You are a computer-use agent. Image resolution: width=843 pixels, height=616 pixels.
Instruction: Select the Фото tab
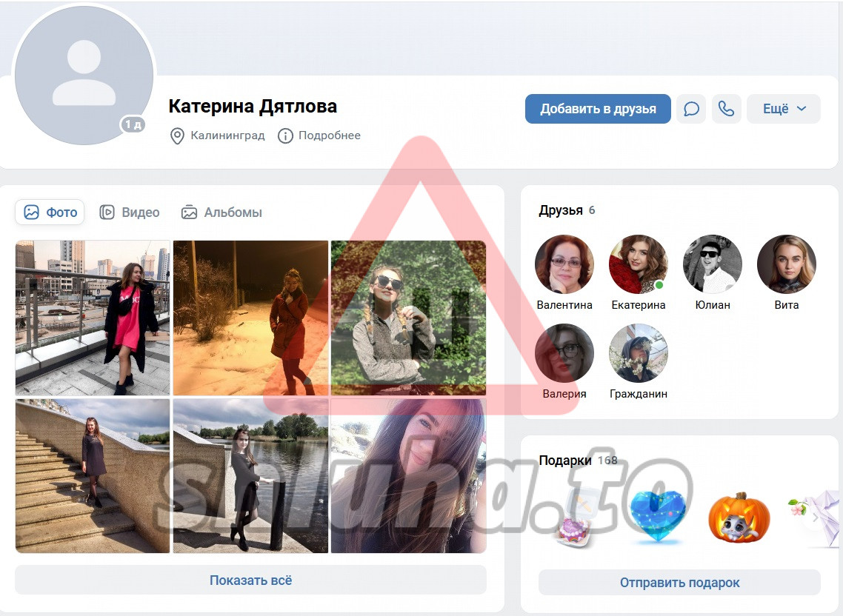(x=50, y=212)
